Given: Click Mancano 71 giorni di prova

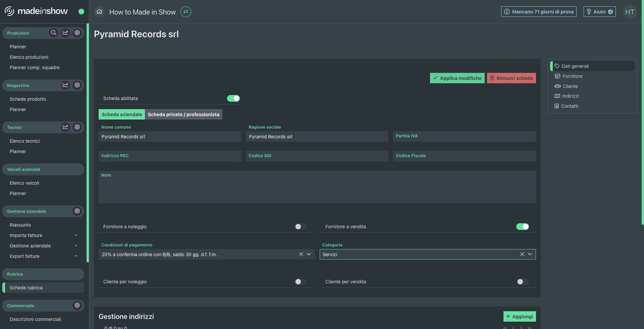Looking at the screenshot, I should pyautogui.click(x=539, y=12).
